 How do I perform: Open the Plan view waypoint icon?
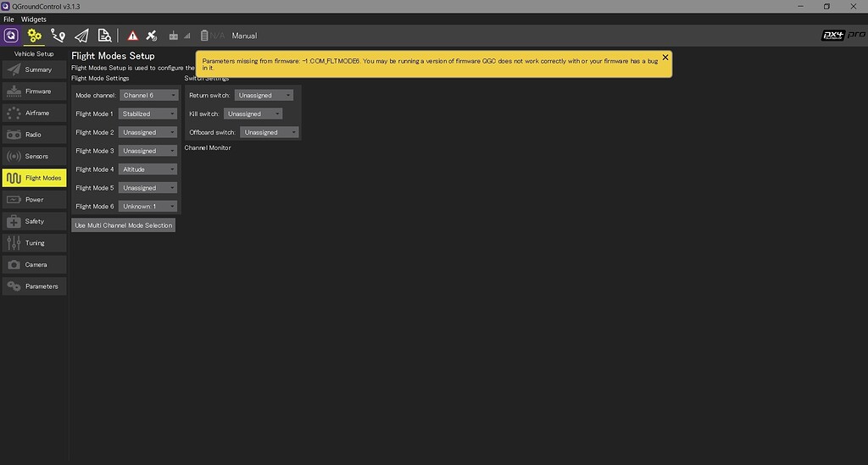pyautogui.click(x=58, y=36)
